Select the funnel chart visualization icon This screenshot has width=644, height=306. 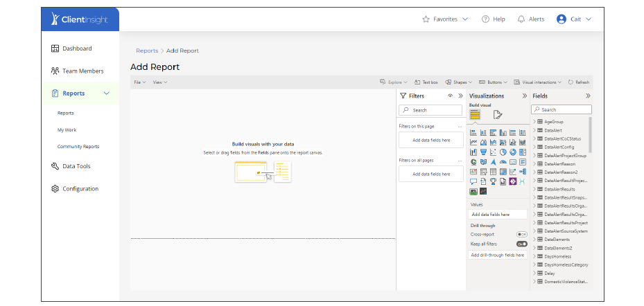pyautogui.click(x=483, y=152)
